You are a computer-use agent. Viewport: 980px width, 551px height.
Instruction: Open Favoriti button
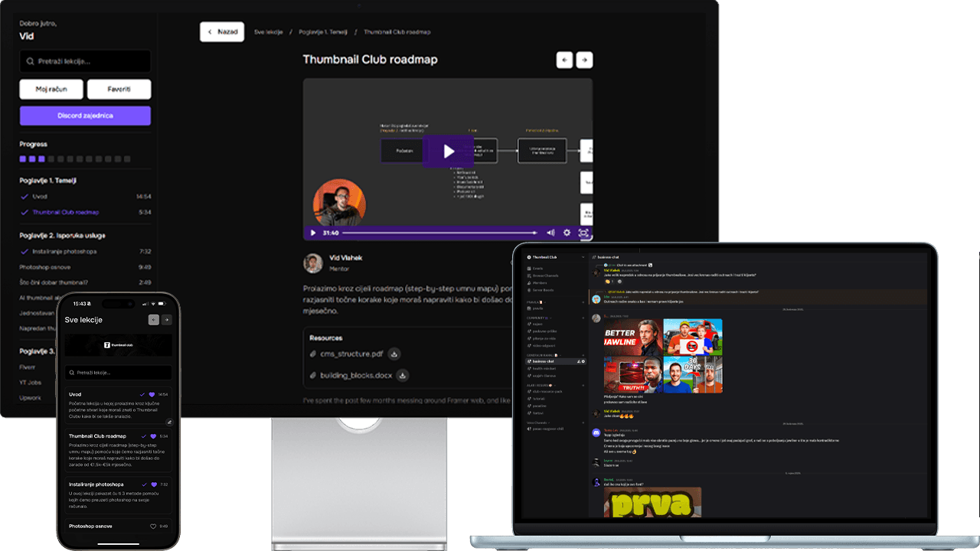coord(119,90)
